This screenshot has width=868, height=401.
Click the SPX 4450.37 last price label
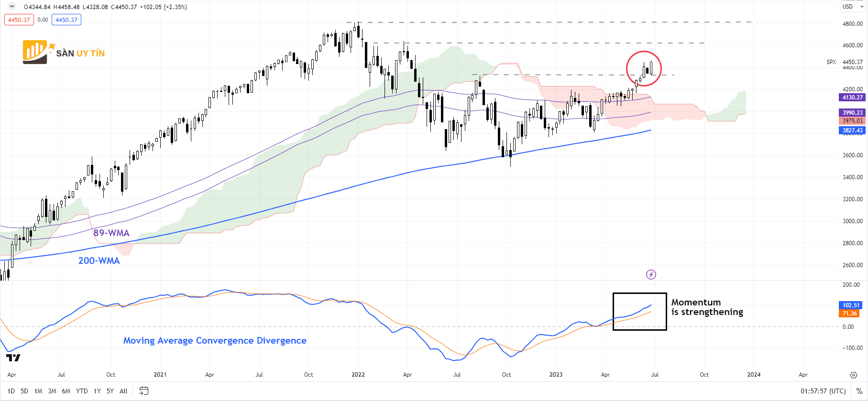coord(845,62)
